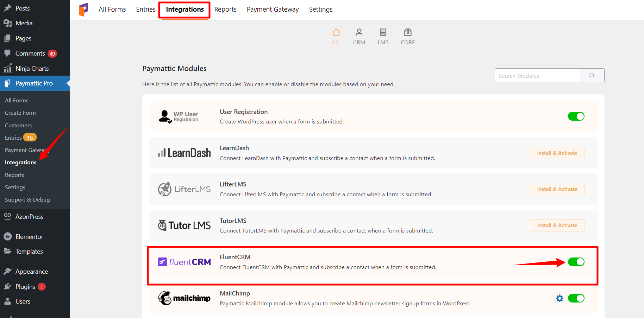Open All Forms in sidebar submenu
The height and width of the screenshot is (318, 644).
pos(17,101)
